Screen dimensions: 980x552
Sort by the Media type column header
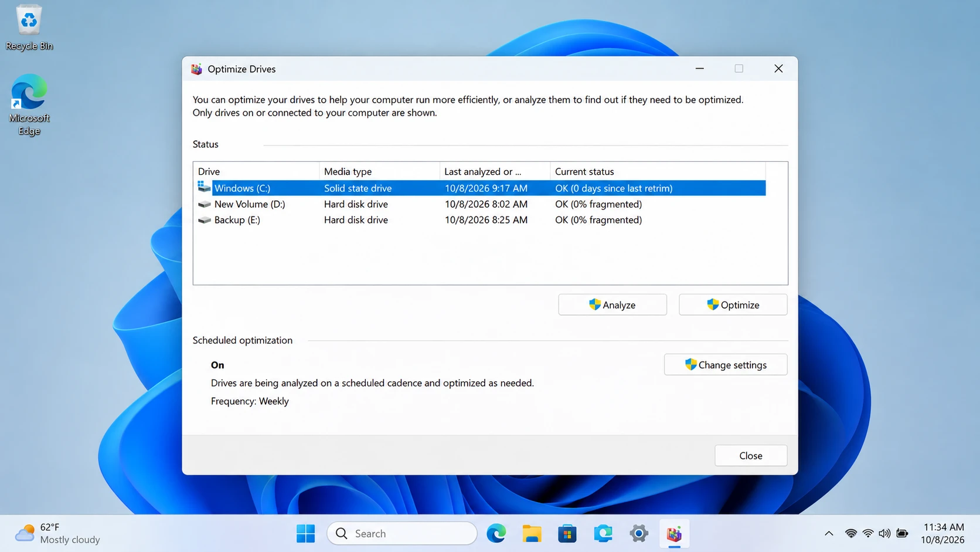coord(379,171)
